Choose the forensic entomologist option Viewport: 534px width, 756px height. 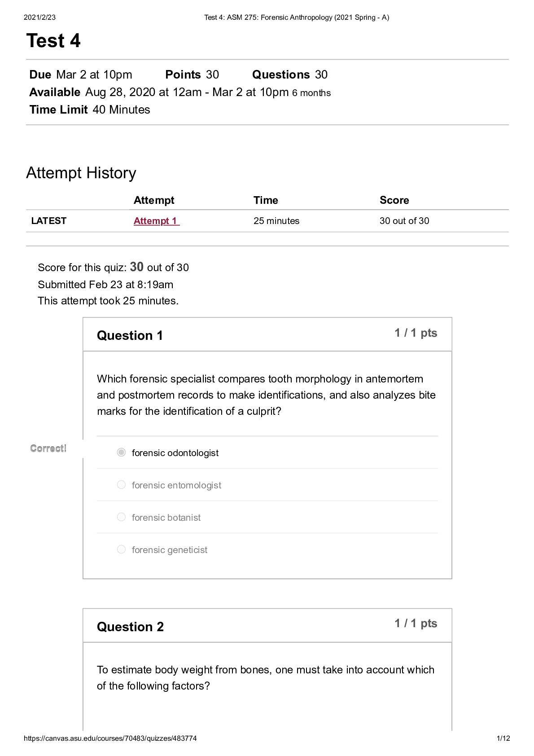click(121, 485)
